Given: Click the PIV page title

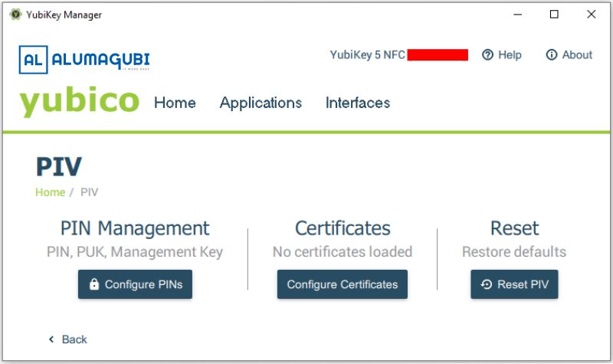Looking at the screenshot, I should (x=59, y=167).
